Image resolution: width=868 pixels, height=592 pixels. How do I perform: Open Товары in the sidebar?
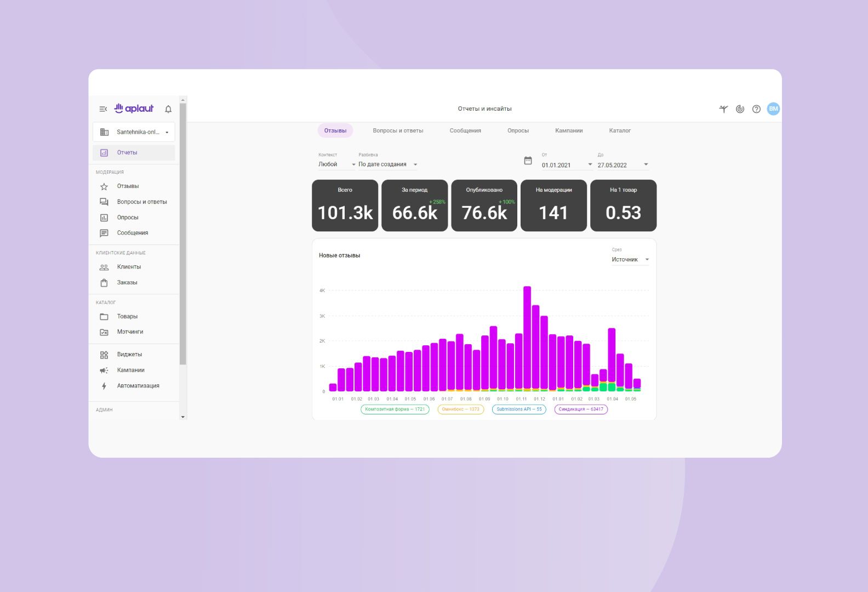(x=127, y=316)
